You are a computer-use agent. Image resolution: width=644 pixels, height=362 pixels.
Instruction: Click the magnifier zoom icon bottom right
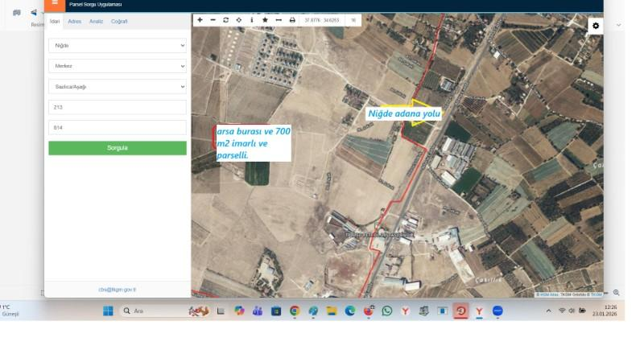point(616,293)
